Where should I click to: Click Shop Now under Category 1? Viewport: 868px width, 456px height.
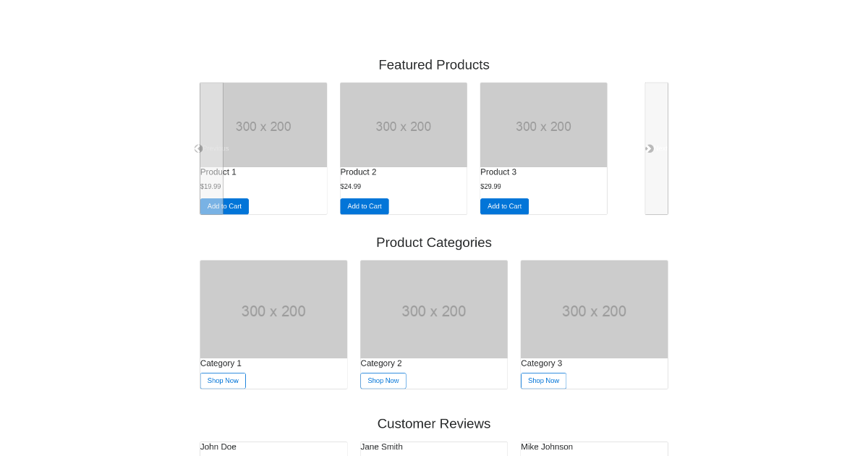coord(223,380)
